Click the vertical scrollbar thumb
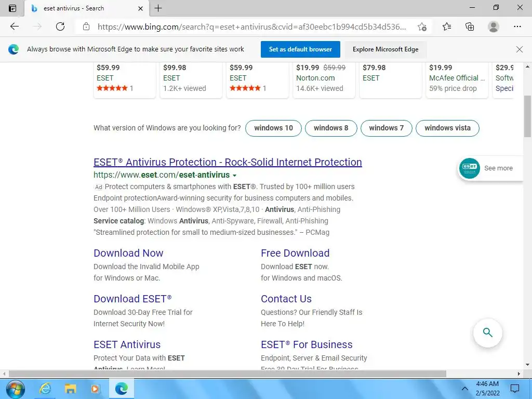The image size is (532, 399). click(527, 116)
